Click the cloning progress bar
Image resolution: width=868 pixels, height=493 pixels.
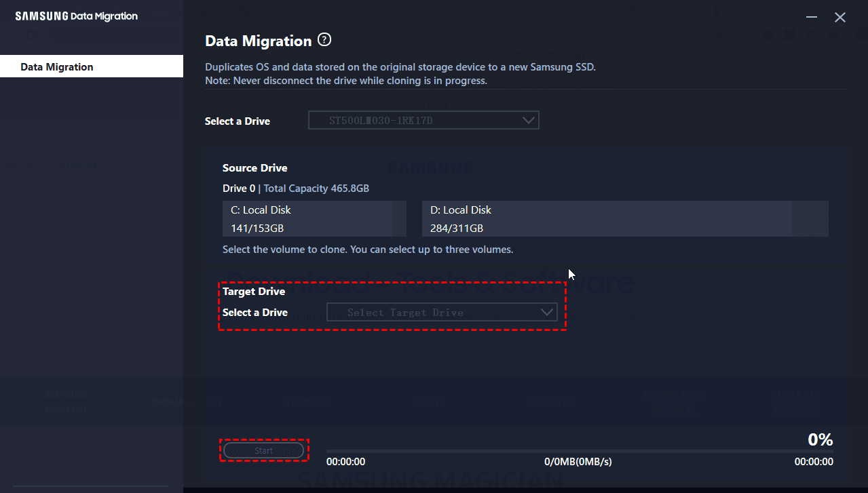tap(580, 451)
